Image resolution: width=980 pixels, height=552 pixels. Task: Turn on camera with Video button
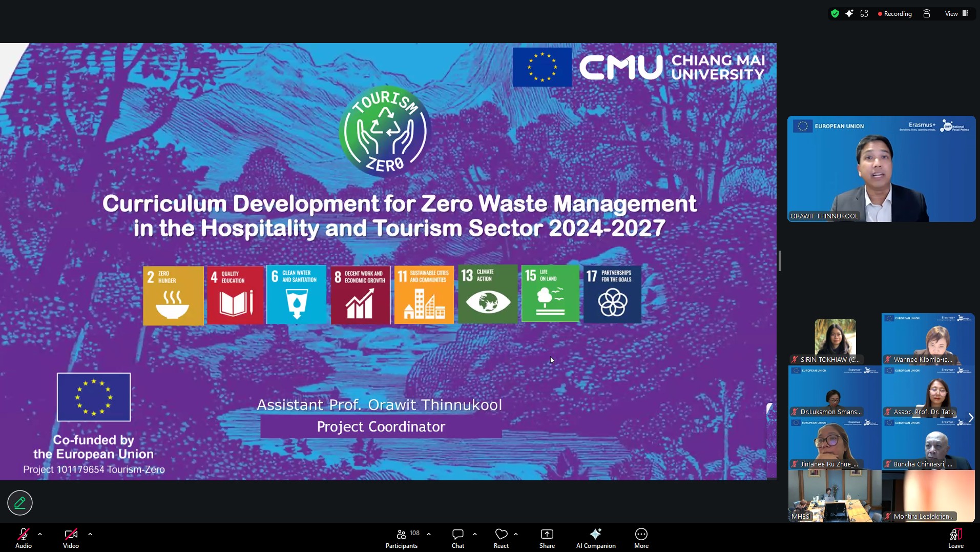pyautogui.click(x=71, y=538)
